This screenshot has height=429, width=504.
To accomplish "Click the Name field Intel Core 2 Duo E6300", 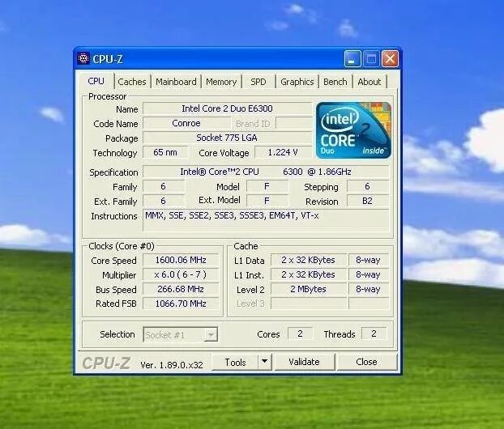I will point(227,108).
